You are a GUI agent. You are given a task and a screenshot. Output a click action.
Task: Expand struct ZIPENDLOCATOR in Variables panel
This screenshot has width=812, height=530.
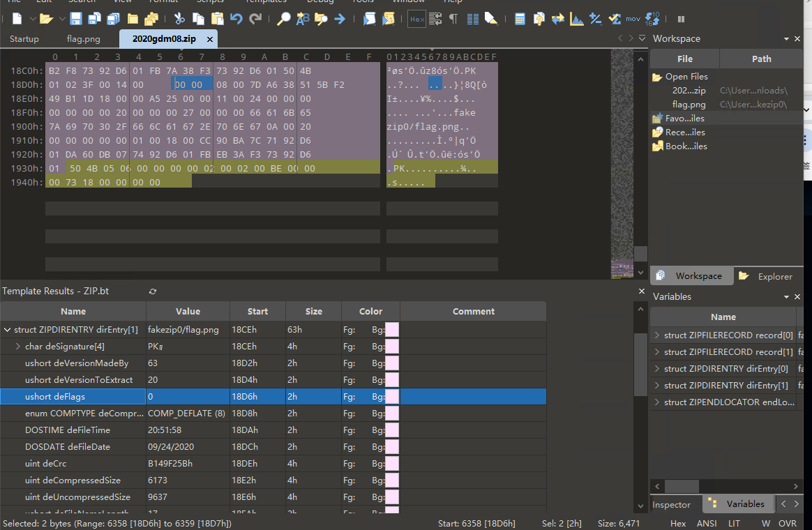[657, 402]
